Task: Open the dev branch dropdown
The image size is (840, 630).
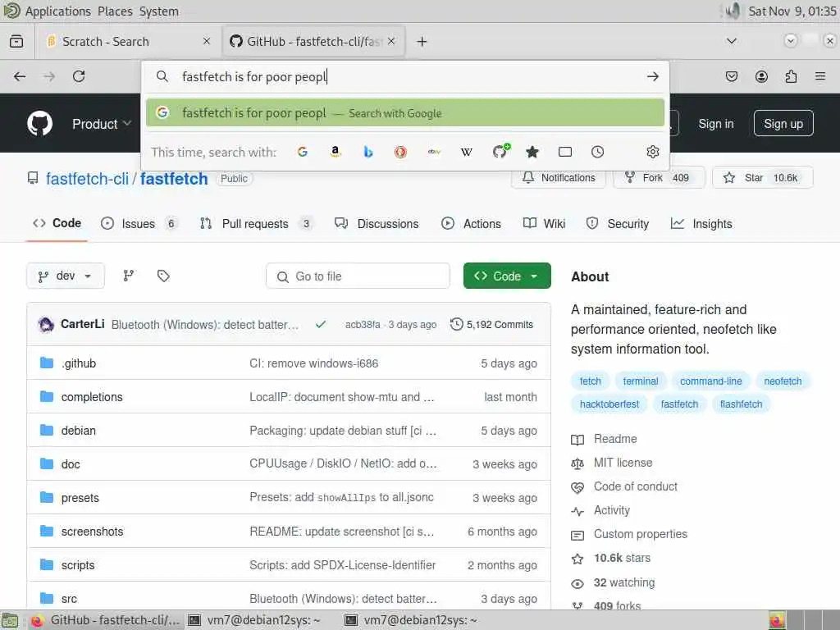Action: click(66, 276)
